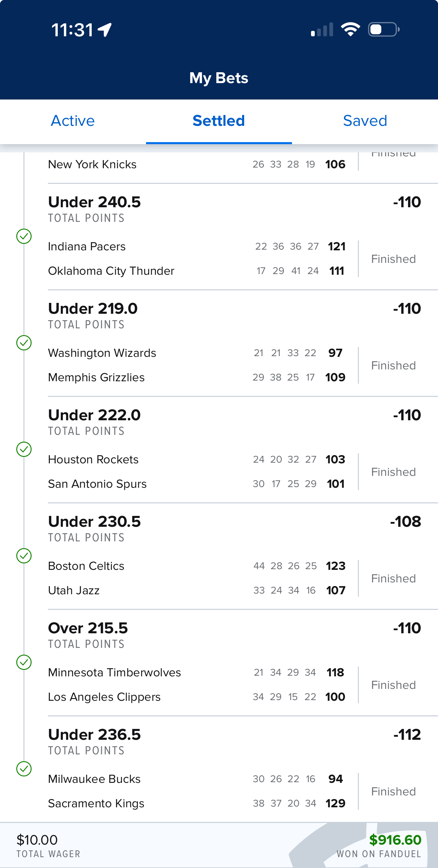
Task: Tap the green check icon beside Under 240.5
Action: point(24,236)
